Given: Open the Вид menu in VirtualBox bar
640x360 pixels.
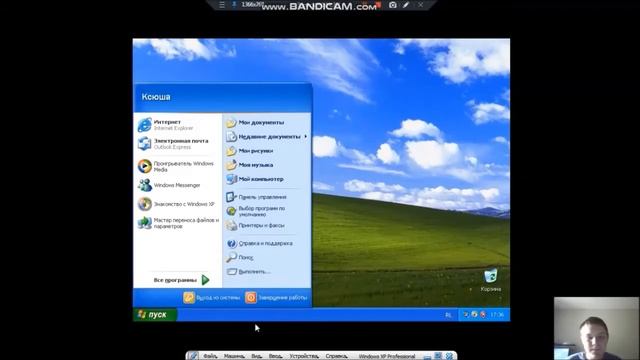Looking at the screenshot, I should click(x=256, y=356).
